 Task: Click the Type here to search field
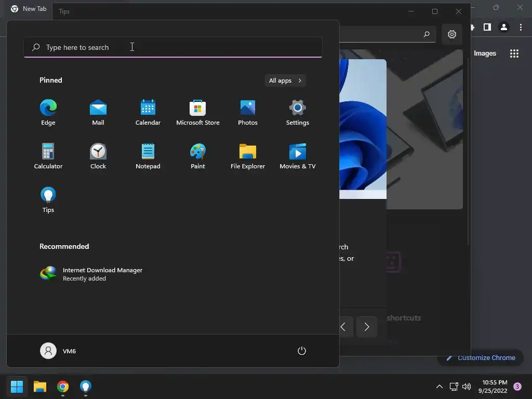(x=173, y=47)
